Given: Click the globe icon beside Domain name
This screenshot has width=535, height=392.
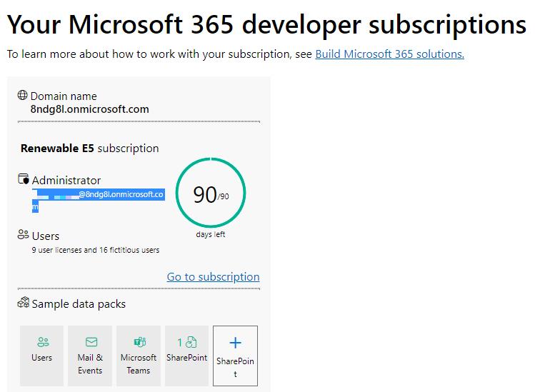Looking at the screenshot, I should (x=22, y=96).
